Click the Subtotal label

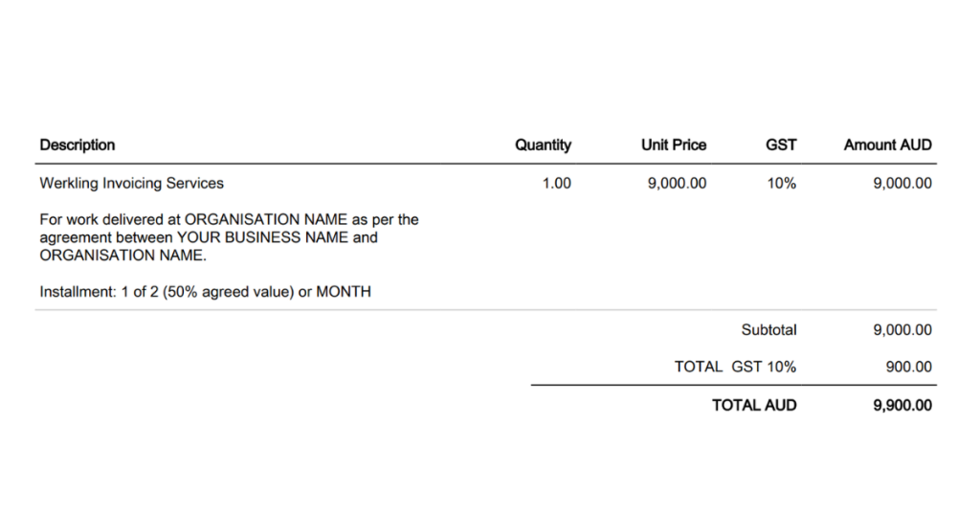pos(768,330)
